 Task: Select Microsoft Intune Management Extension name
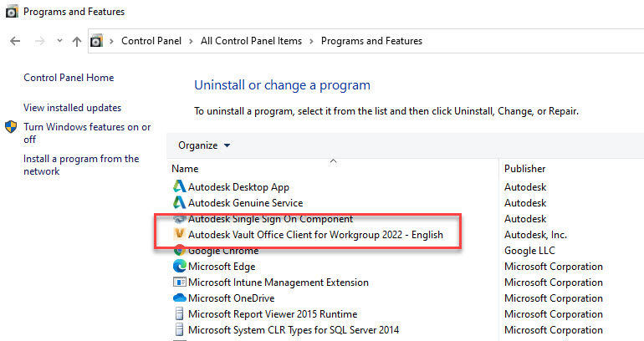(x=279, y=282)
